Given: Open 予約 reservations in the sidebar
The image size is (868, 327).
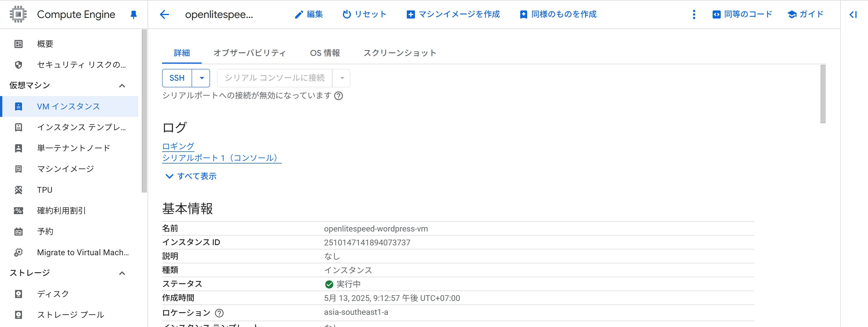Looking at the screenshot, I should 45,232.
